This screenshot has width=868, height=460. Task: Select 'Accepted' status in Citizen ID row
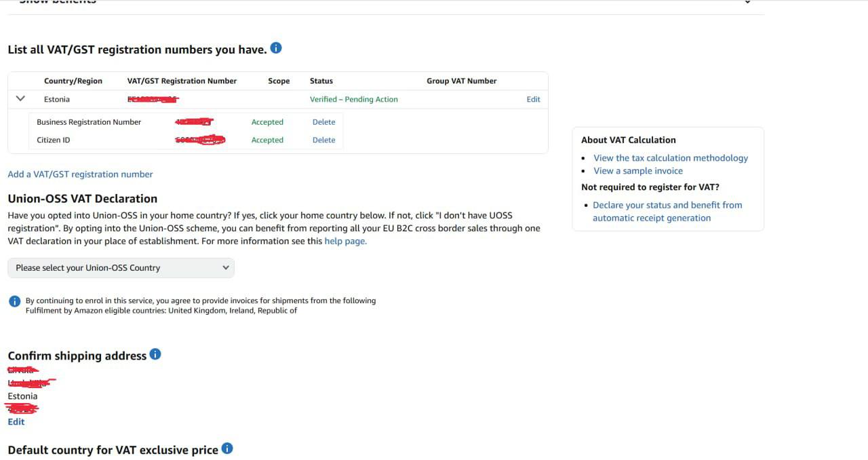pyautogui.click(x=267, y=140)
